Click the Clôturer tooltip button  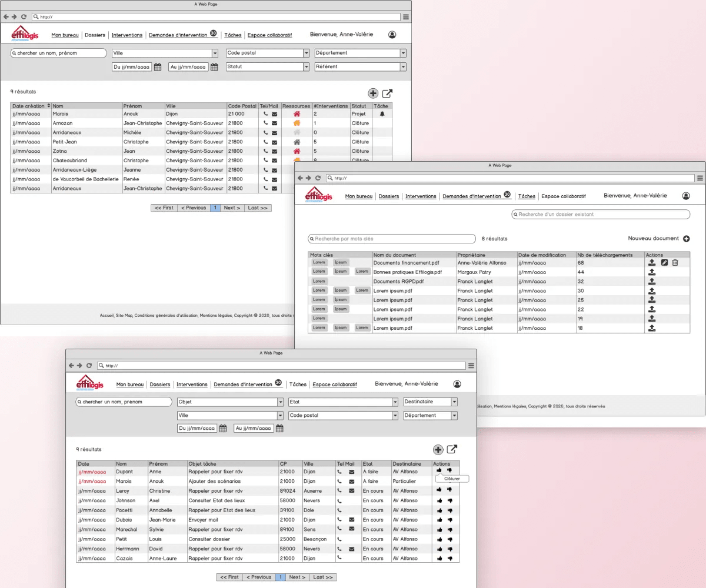[x=452, y=479]
